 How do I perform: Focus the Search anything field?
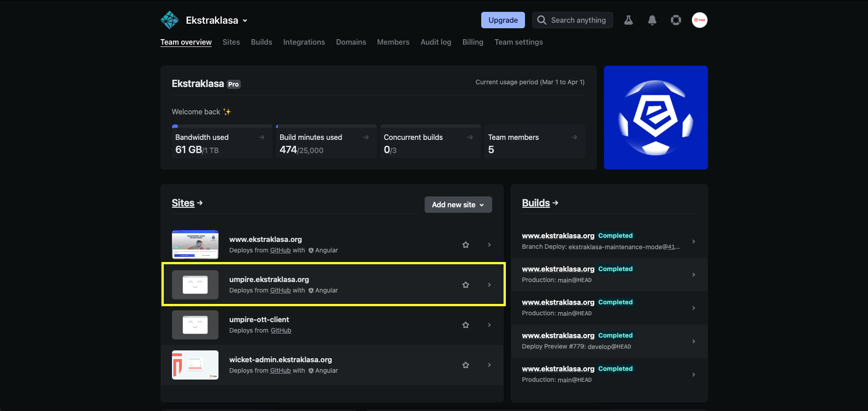click(x=572, y=20)
